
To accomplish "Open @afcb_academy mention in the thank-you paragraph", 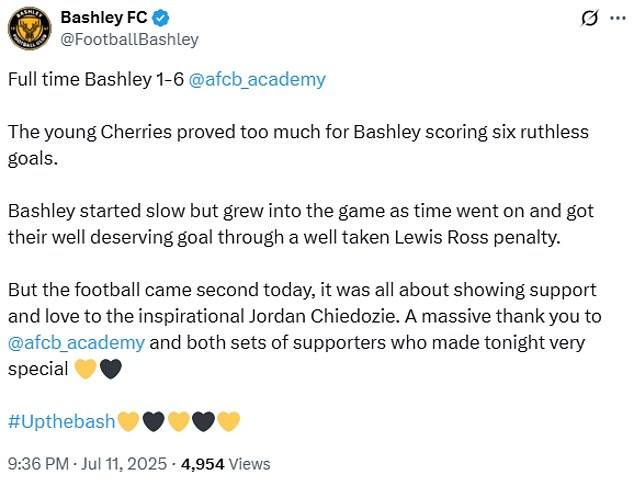I will [76, 343].
